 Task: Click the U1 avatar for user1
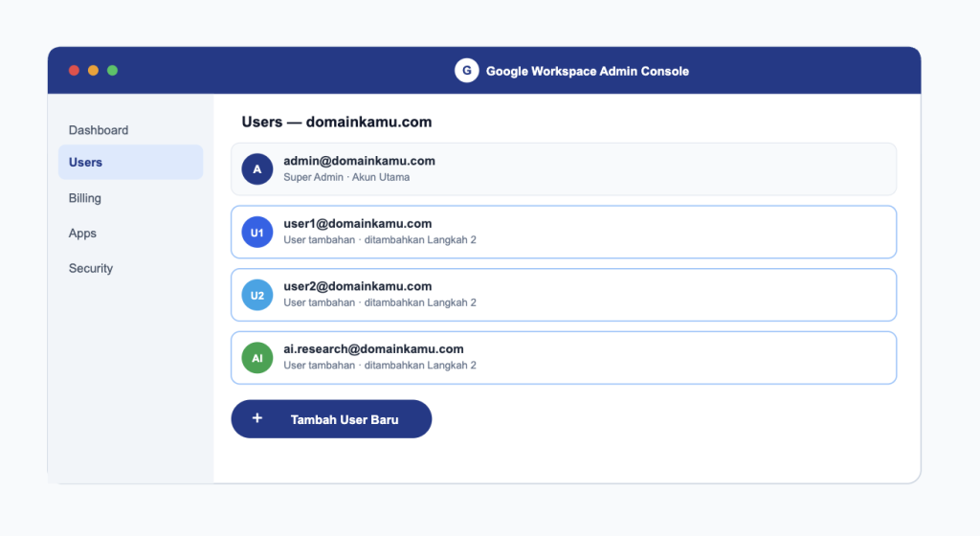[x=256, y=233]
